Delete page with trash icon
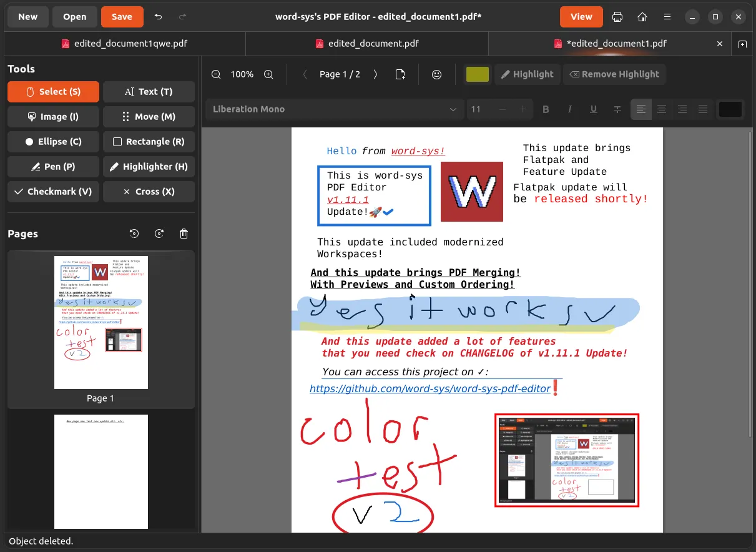Image resolution: width=756 pixels, height=552 pixels. [184, 234]
